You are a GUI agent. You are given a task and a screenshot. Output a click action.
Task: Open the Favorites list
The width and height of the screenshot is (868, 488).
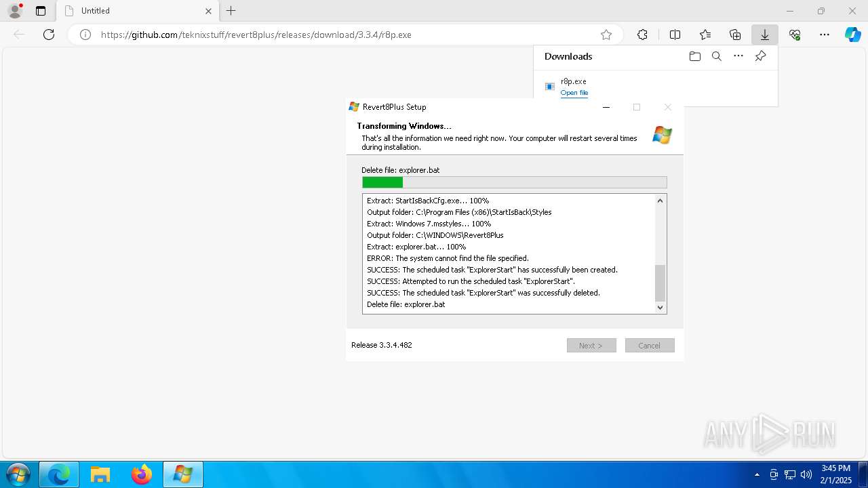(705, 35)
